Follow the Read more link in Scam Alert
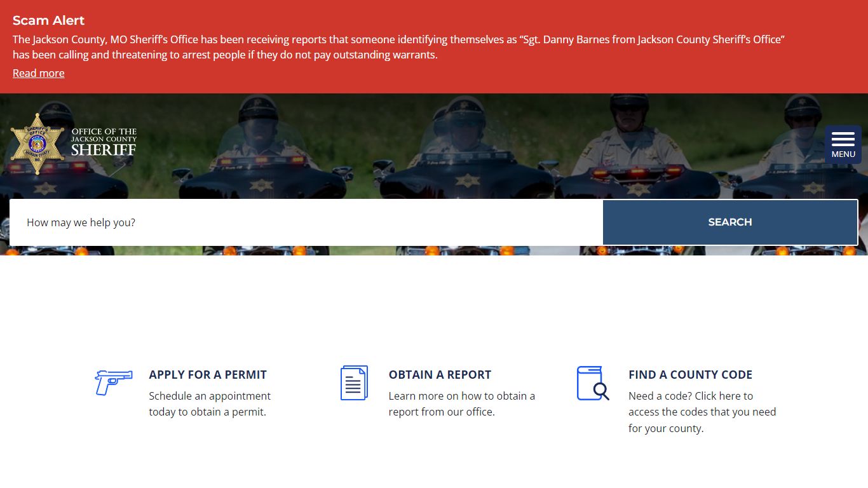 39,73
